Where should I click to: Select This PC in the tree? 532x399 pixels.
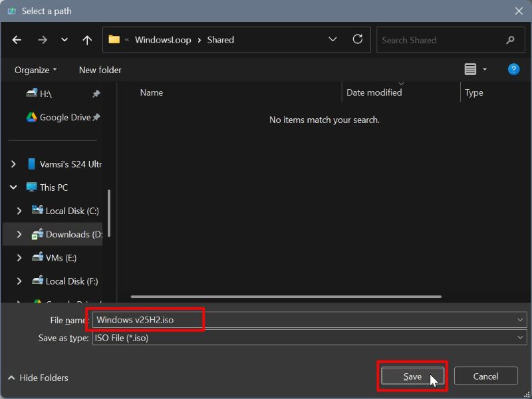(x=54, y=188)
